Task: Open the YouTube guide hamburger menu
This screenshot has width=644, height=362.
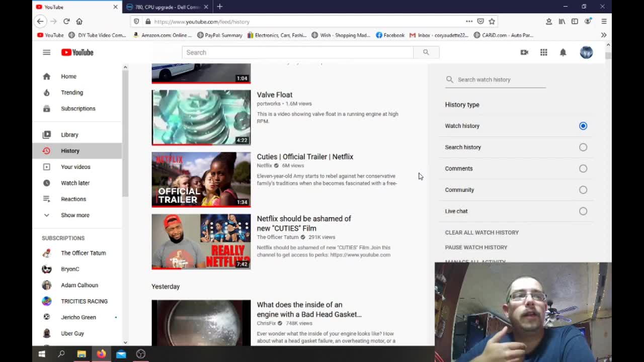Action: [x=46, y=52]
